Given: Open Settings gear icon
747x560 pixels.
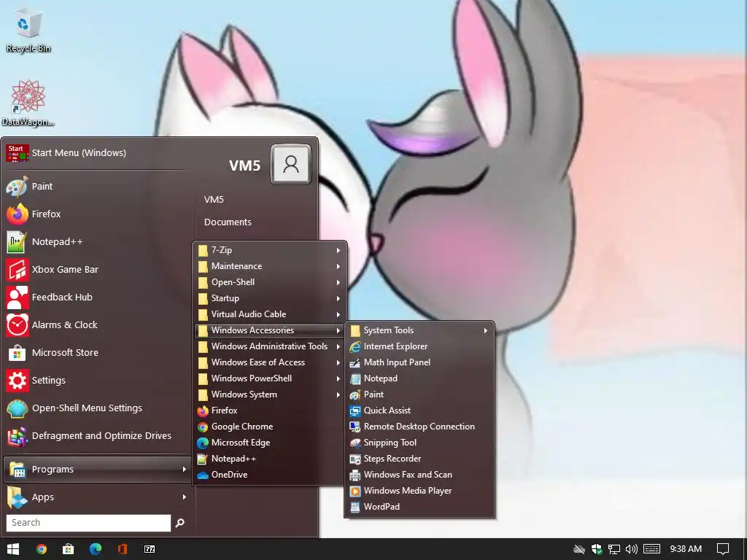Looking at the screenshot, I should point(18,381).
